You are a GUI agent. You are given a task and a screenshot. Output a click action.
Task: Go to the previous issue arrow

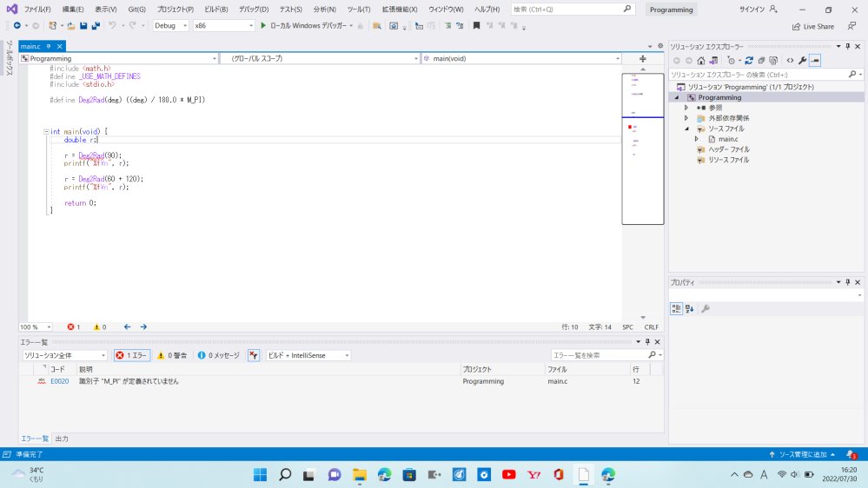click(x=128, y=327)
